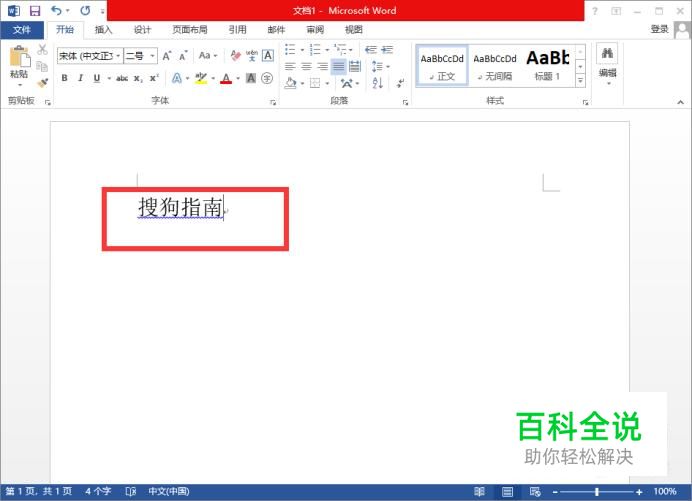Switch to the 设计 Design tab

pos(142,30)
